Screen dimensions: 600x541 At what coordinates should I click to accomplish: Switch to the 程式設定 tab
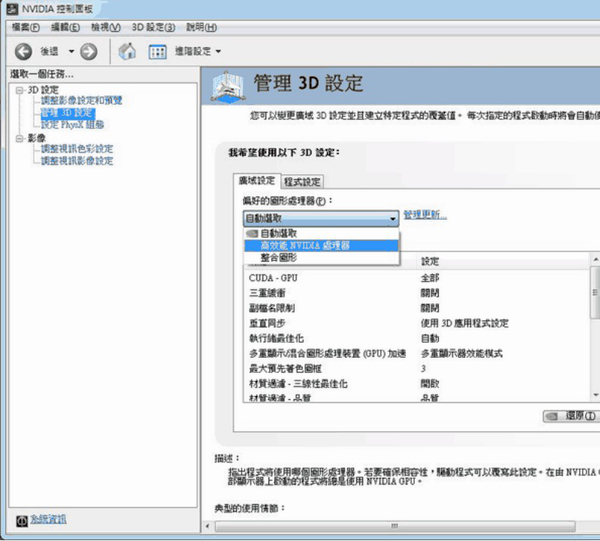pyautogui.click(x=302, y=182)
